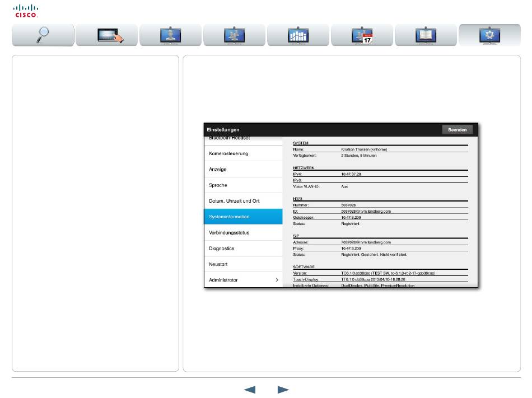Image resolution: width=532 pixels, height=398 pixels.
Task: Click the Beenden button
Action: point(457,130)
